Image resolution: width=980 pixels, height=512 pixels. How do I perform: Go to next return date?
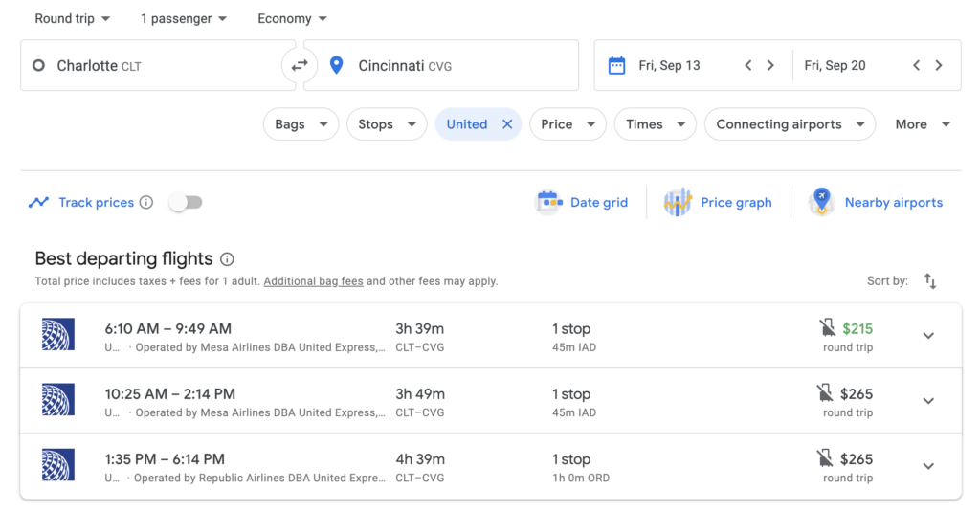[x=939, y=65]
